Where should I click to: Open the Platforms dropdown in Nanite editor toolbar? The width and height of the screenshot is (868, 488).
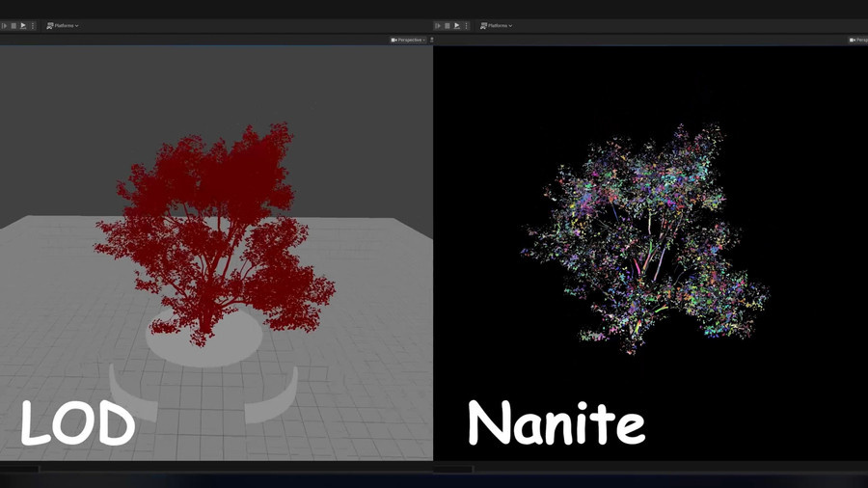point(496,25)
